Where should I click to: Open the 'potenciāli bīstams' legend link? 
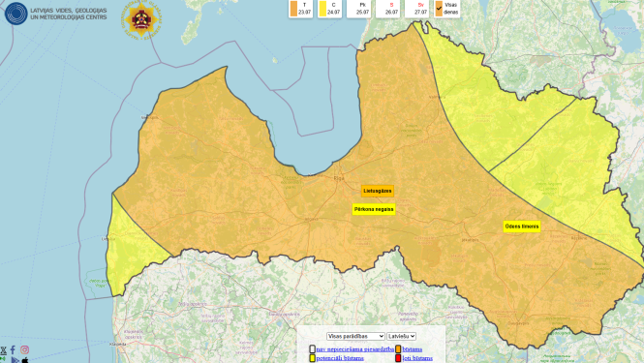pyautogui.click(x=340, y=358)
